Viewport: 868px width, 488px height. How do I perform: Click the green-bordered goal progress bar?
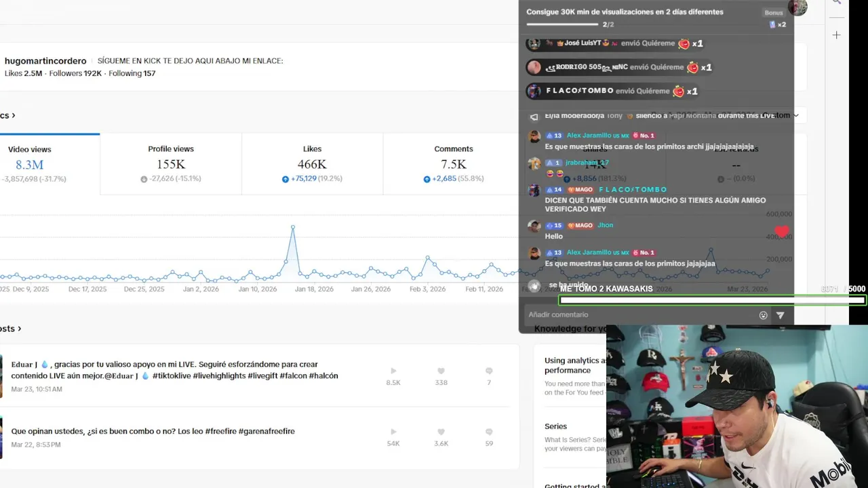(712, 300)
